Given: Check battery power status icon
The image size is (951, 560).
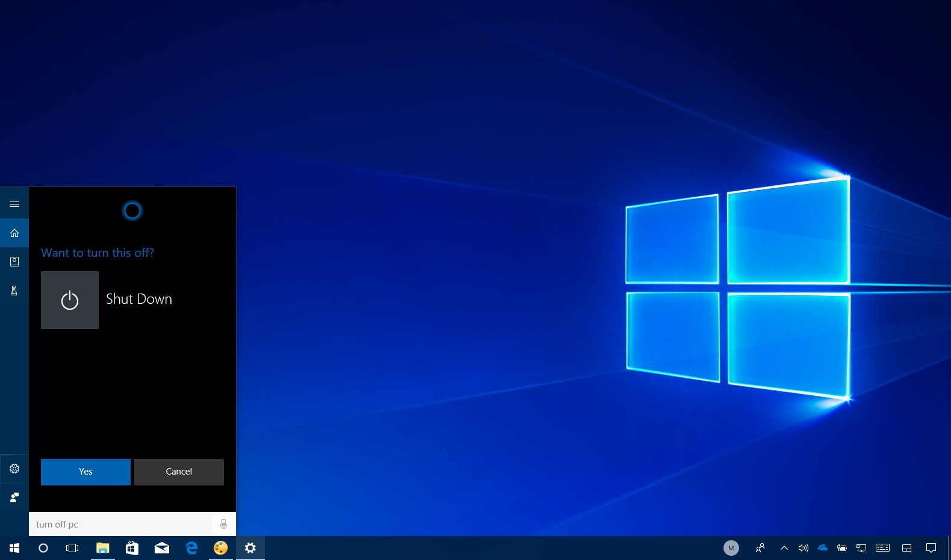Looking at the screenshot, I should click(x=842, y=548).
